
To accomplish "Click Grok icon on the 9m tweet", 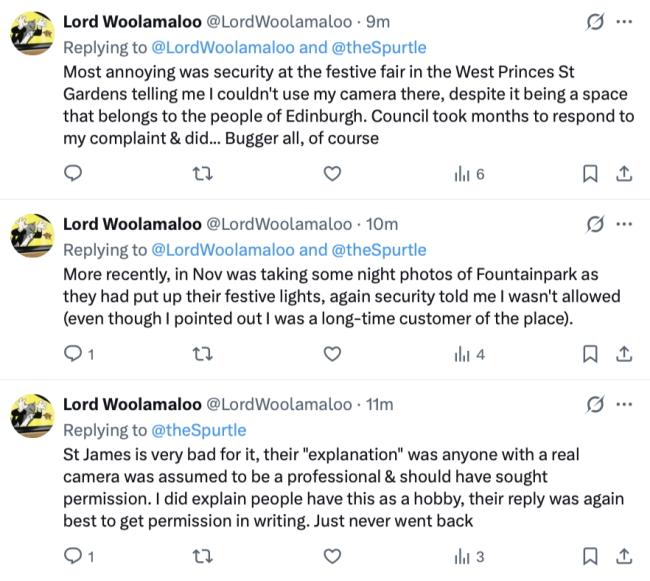I will [595, 22].
